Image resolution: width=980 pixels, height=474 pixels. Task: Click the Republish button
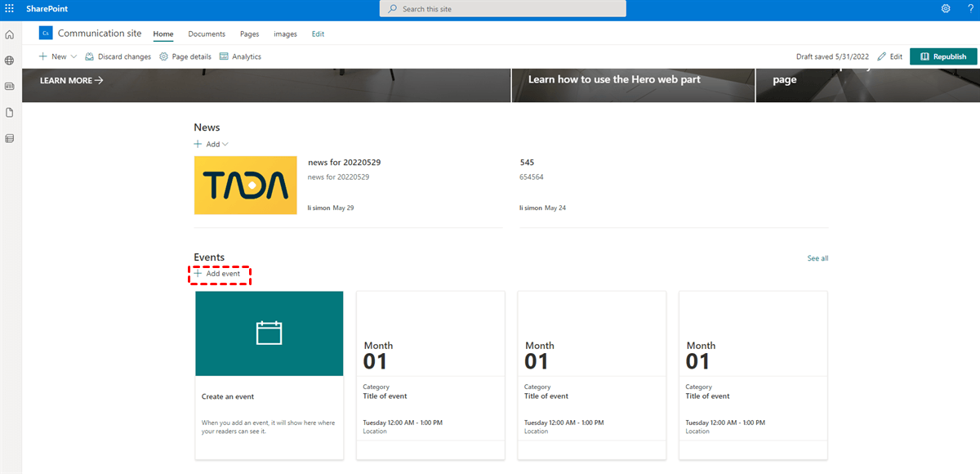(x=943, y=56)
